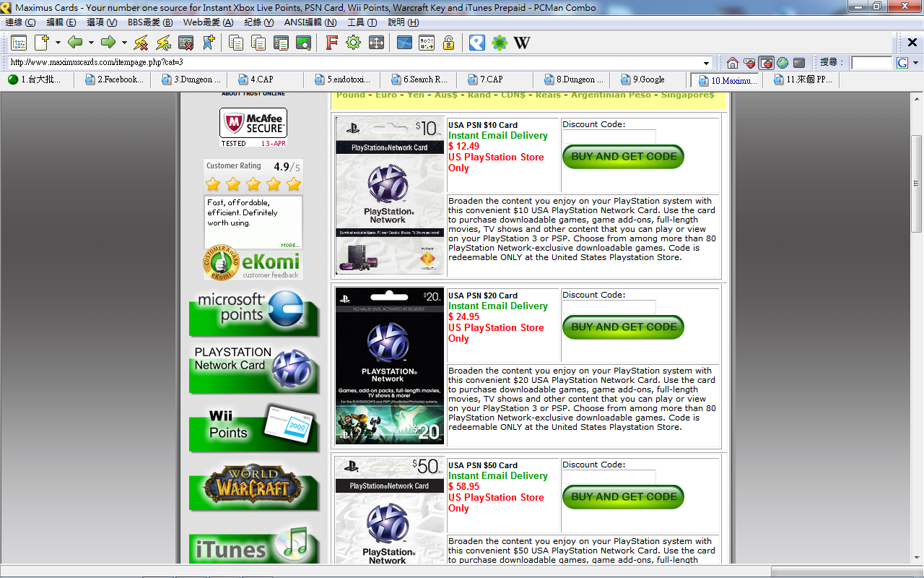Open Wikipedia via the W icon
Viewport: 924px width, 578px height.
[x=522, y=43]
